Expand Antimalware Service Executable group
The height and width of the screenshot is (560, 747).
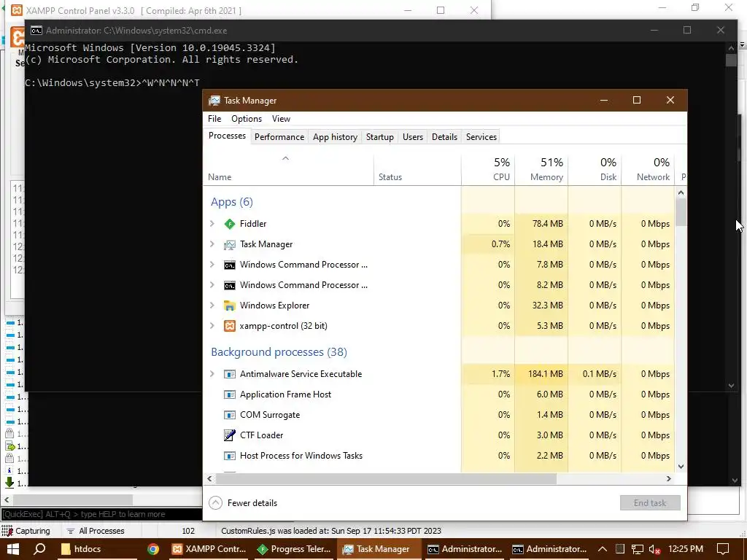(x=212, y=374)
